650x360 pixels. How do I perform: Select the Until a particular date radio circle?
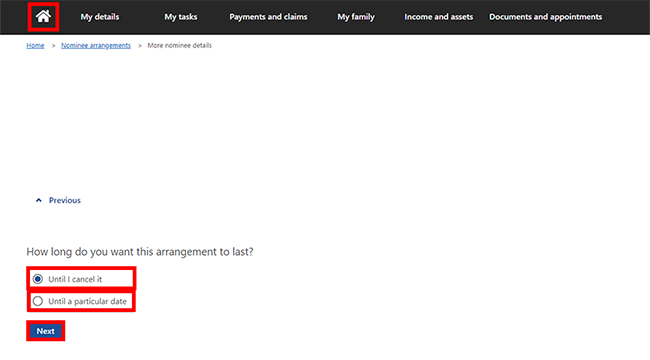click(x=38, y=301)
